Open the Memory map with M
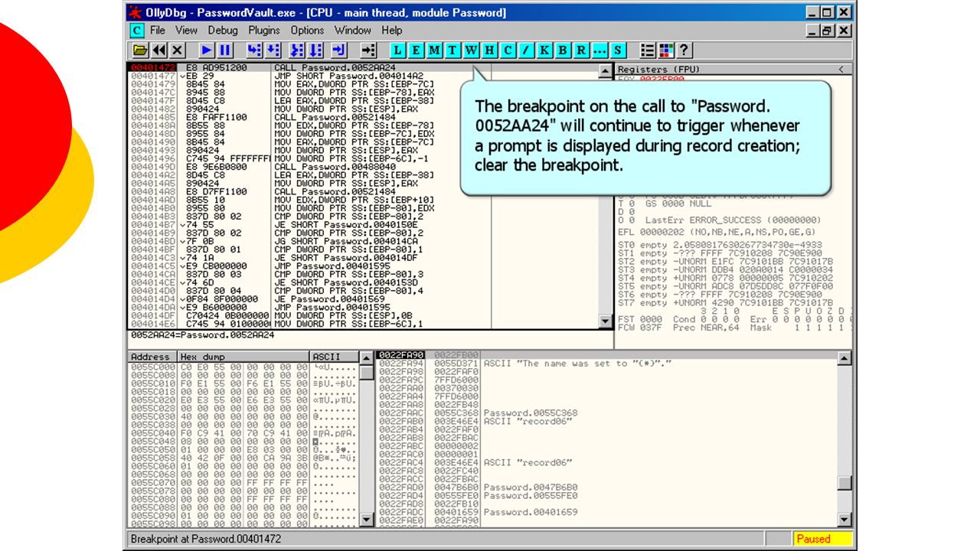 click(x=435, y=51)
